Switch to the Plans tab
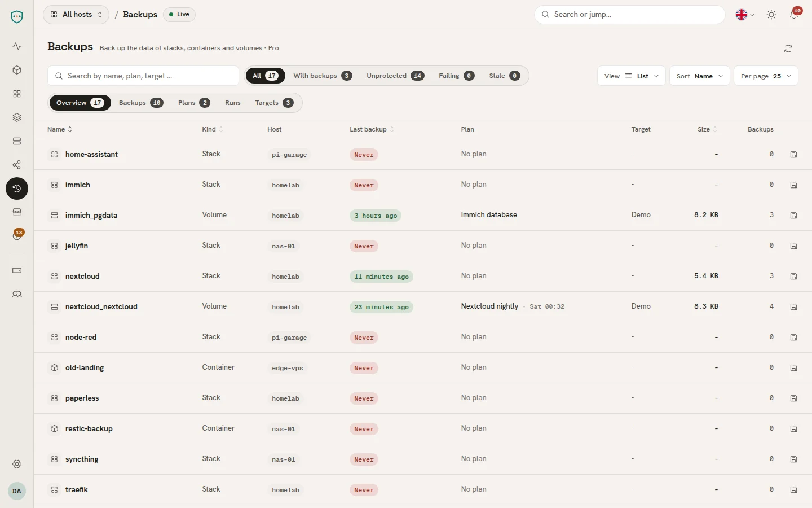The width and height of the screenshot is (812, 508). [194, 103]
